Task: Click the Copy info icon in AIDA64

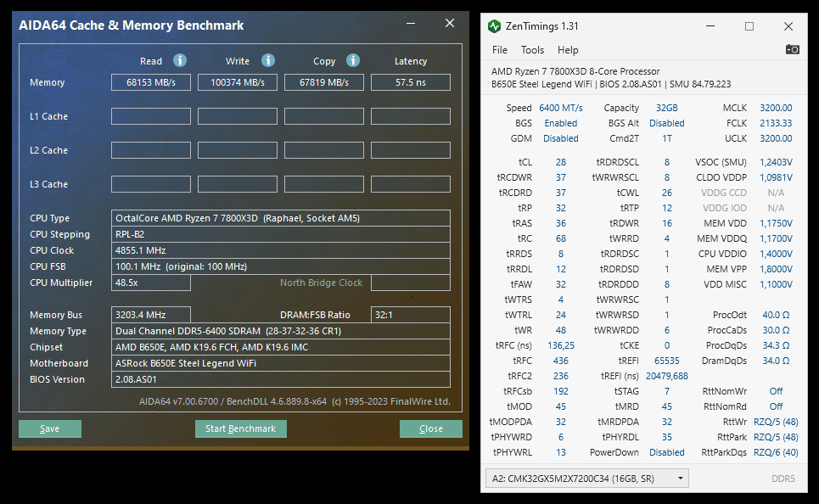Action: click(x=352, y=60)
